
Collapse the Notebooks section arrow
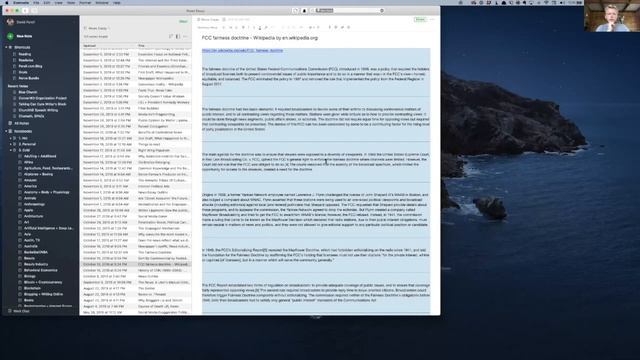(6, 131)
